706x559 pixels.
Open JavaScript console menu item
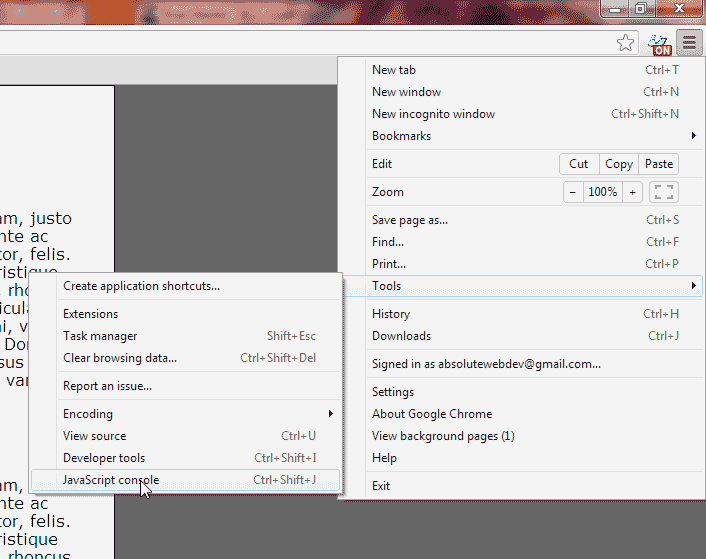(186, 480)
